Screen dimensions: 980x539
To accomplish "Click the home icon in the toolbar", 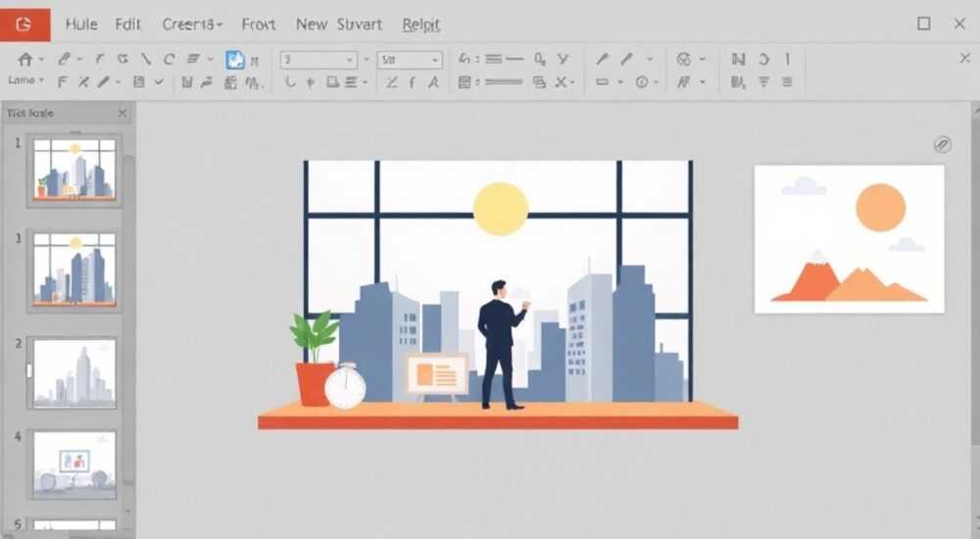I will pyautogui.click(x=25, y=60).
